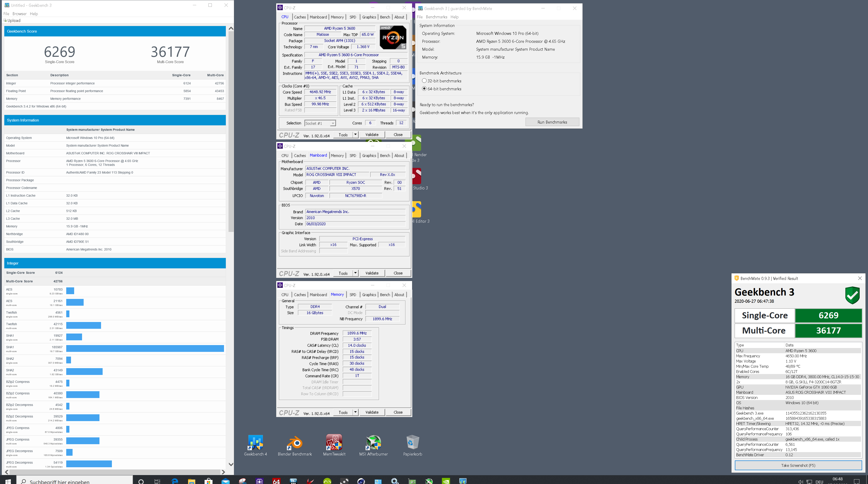The width and height of the screenshot is (868, 484).
Task: Open the Mail app from the taskbar
Action: [225, 481]
